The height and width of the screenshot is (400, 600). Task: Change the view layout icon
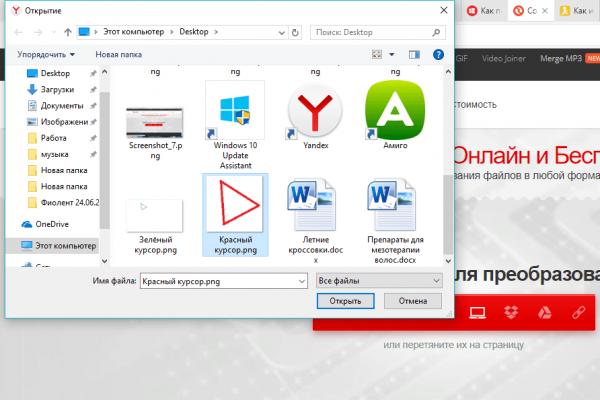377,54
